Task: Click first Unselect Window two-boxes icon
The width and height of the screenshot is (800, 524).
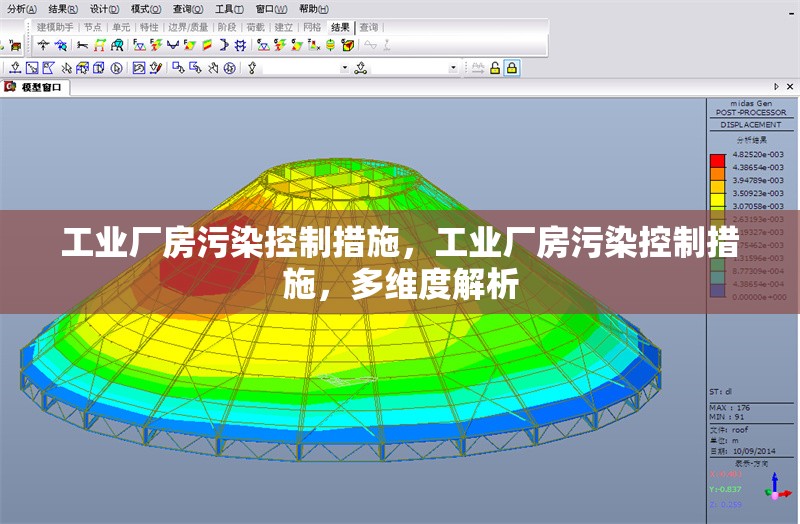Action: pos(178,68)
